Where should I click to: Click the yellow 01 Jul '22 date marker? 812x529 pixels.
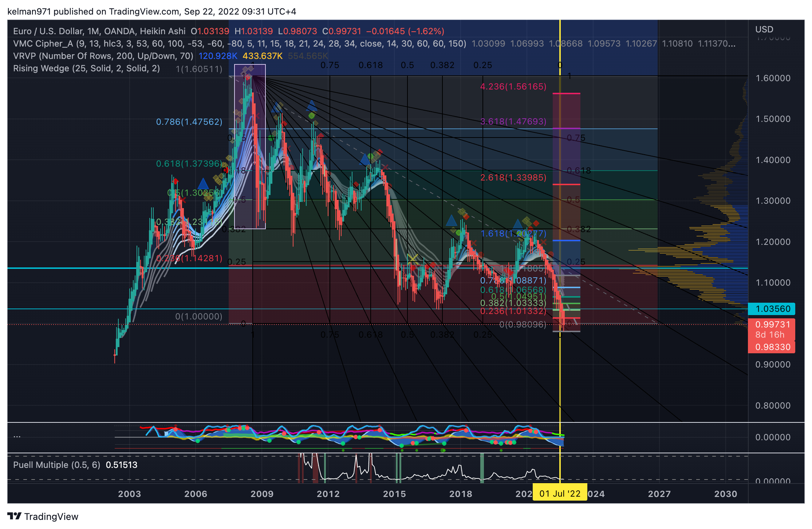click(x=560, y=494)
